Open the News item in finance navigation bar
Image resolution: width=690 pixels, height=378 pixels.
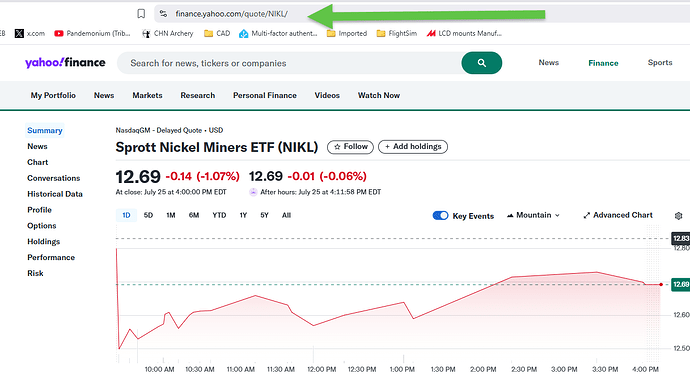104,95
